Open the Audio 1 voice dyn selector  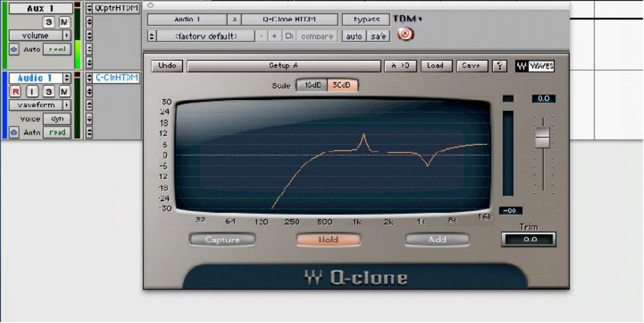tap(57, 119)
